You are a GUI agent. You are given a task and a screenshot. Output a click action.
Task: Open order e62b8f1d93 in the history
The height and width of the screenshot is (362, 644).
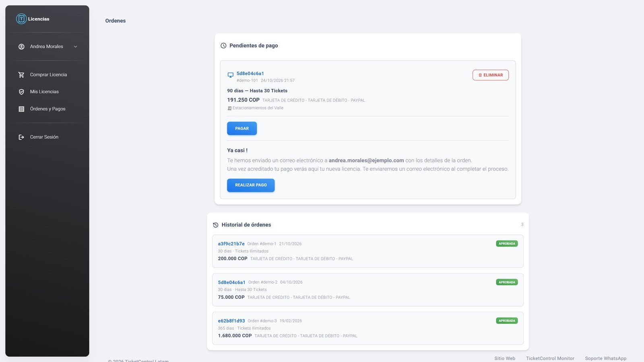[x=231, y=321]
